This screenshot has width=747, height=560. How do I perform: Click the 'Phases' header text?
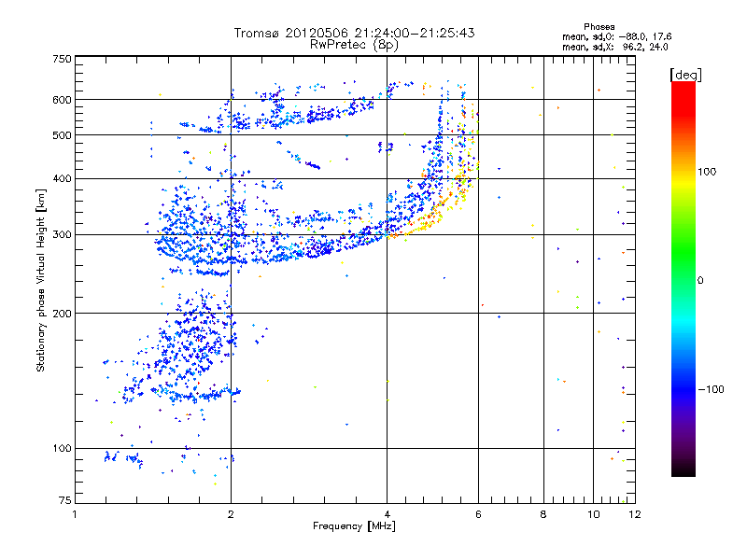click(x=599, y=27)
